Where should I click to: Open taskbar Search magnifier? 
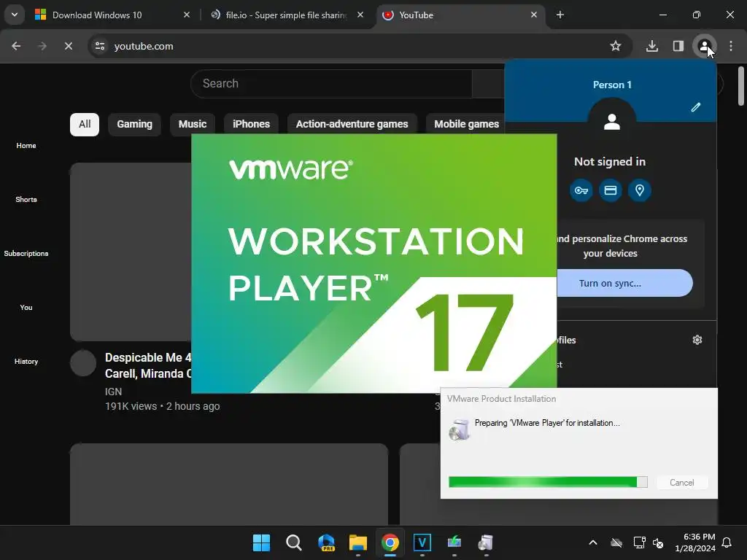294,542
